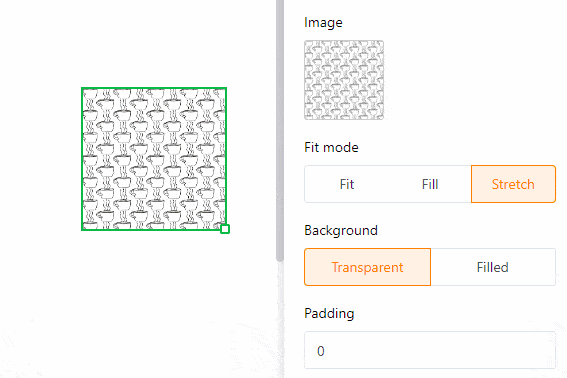Open the coffee cup image thumbnail in panel
Viewport: 567px width, 378px height.
(x=344, y=80)
